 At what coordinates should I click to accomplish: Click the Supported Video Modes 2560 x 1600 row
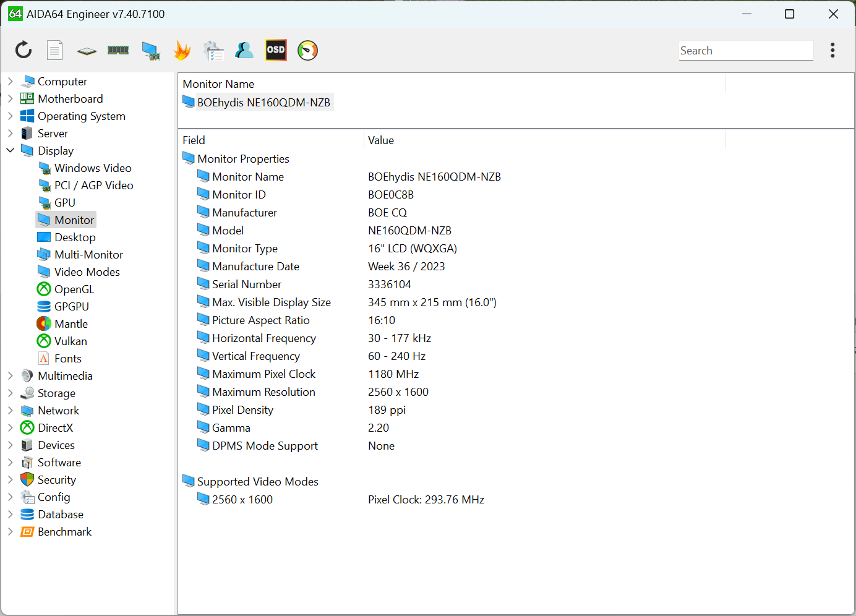pyautogui.click(x=241, y=499)
